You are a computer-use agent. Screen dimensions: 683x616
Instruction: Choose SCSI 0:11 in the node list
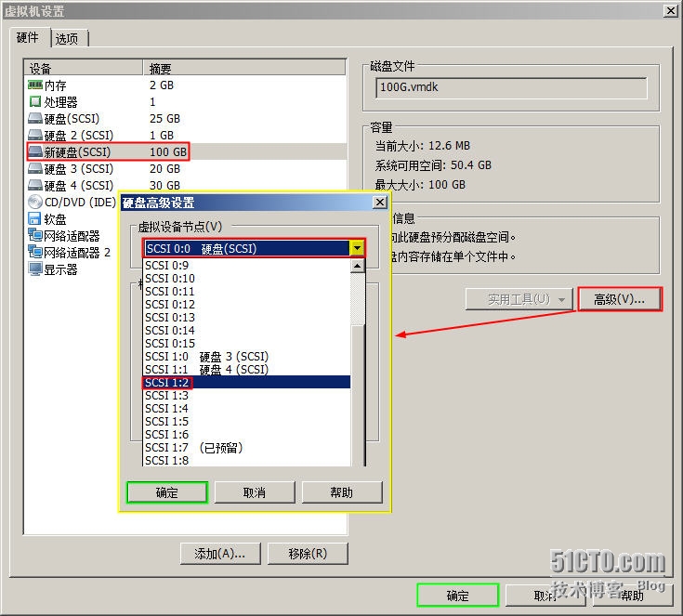246,292
